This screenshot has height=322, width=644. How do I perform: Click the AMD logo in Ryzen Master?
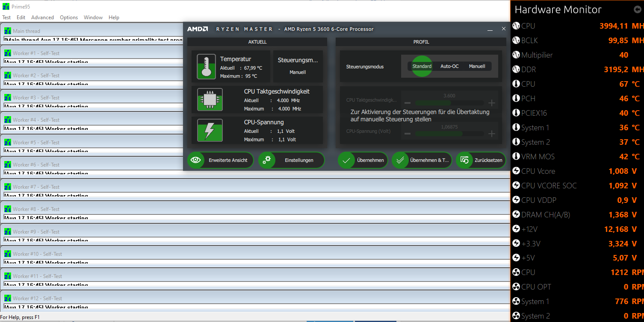point(198,29)
